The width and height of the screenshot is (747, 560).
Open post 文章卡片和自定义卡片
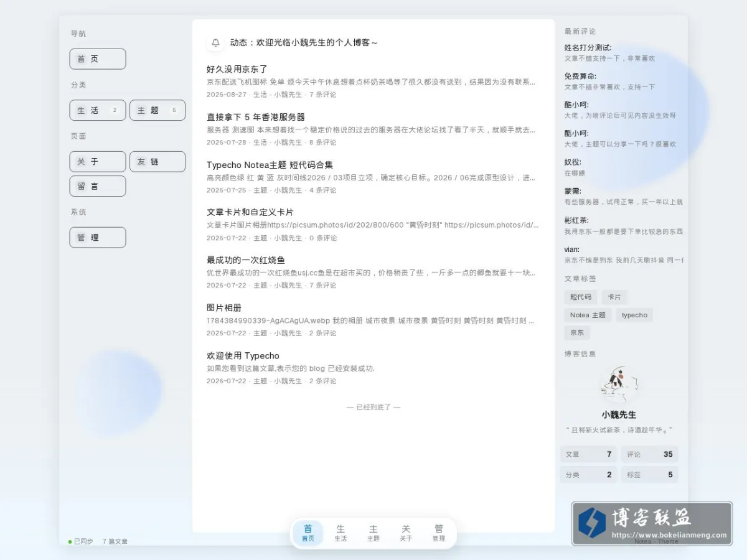250,212
